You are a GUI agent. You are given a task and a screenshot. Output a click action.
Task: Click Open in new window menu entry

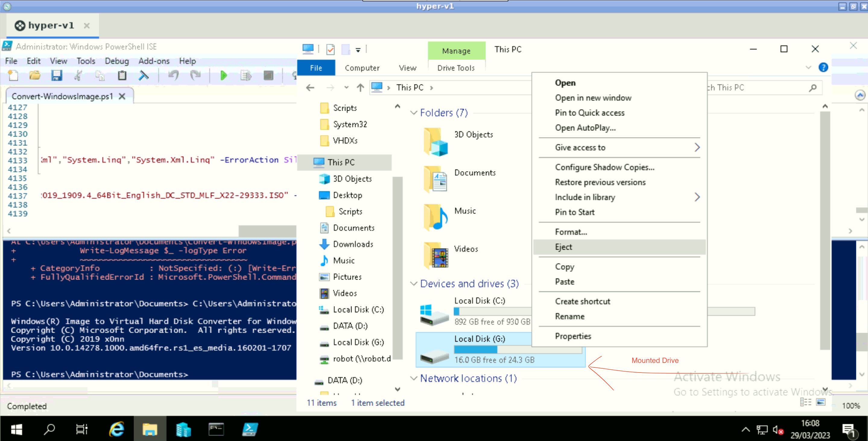619,98
